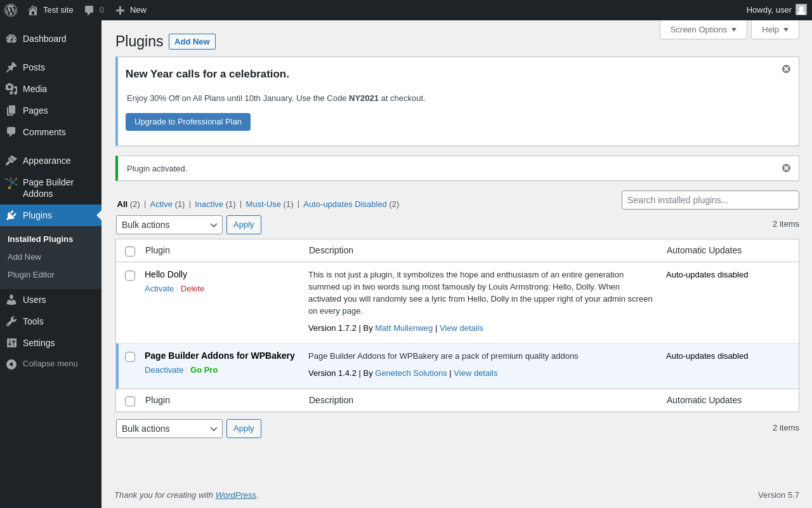Open the comments bubble icon in admin bar
The image size is (812, 508).
[89, 10]
